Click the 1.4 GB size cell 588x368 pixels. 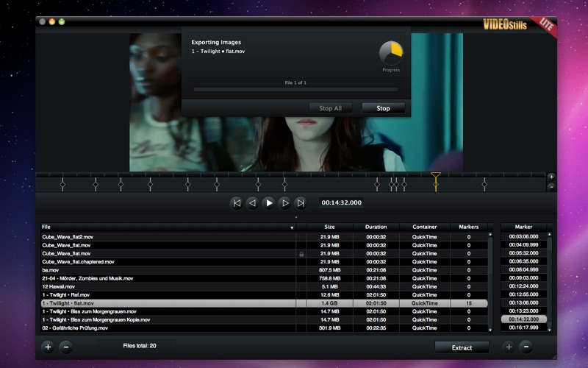329,303
